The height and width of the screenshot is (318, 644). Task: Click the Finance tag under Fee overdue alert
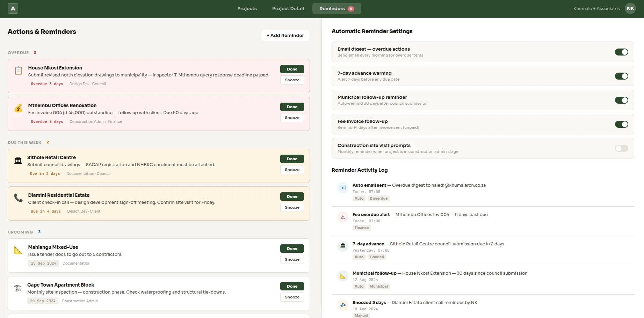pos(361,228)
